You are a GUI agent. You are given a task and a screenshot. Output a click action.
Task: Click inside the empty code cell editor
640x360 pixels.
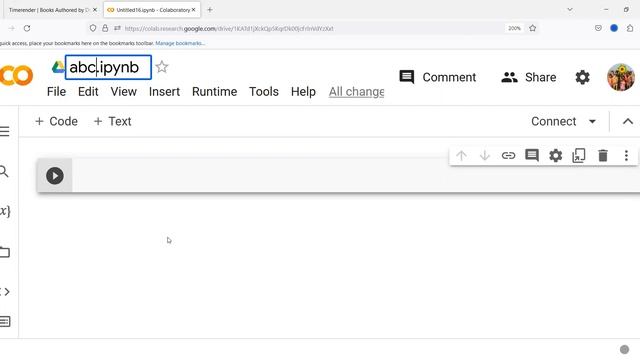tap(355, 176)
